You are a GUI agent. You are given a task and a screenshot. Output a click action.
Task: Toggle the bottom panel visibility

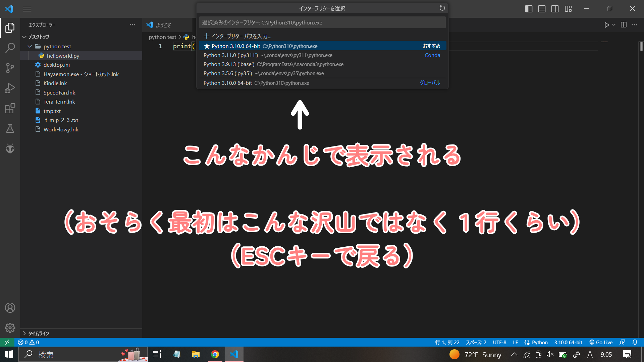(x=541, y=9)
